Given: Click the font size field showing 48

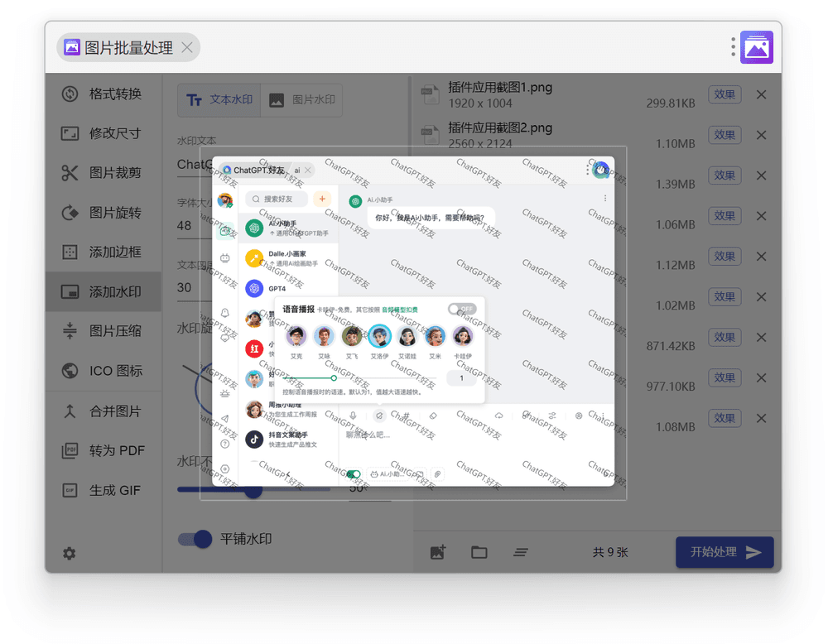Looking at the screenshot, I should click(195, 226).
